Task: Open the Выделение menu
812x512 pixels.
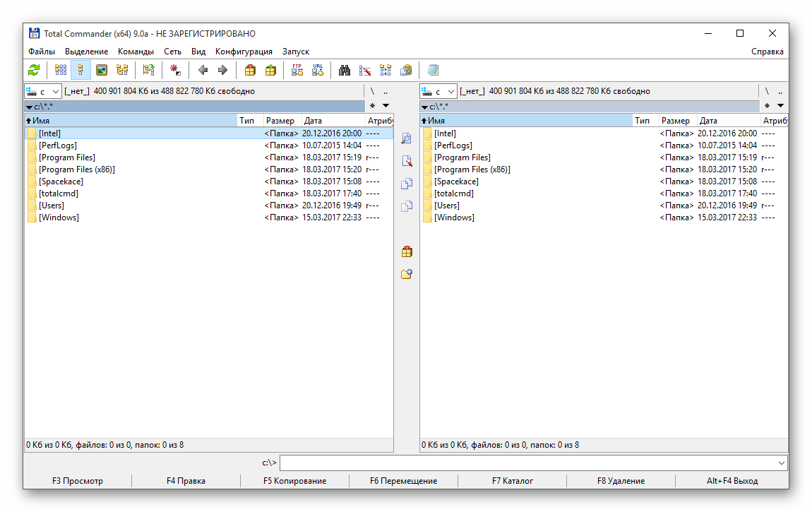Action: pyautogui.click(x=86, y=52)
